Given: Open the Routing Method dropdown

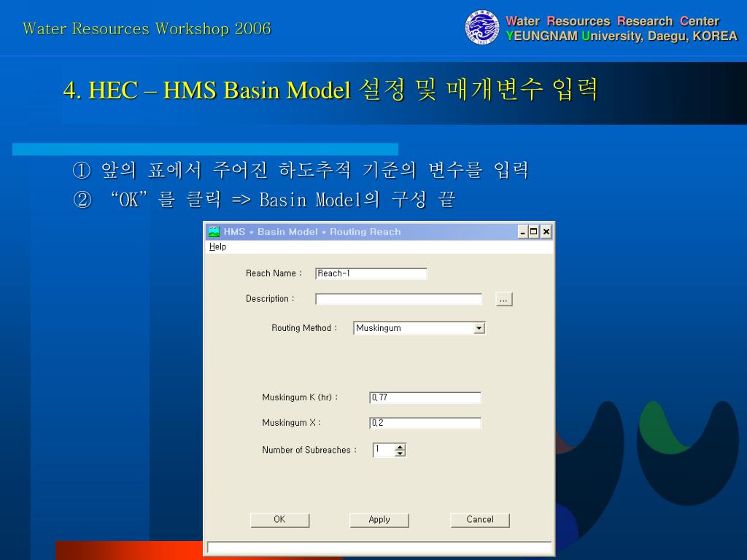Looking at the screenshot, I should 479,328.
